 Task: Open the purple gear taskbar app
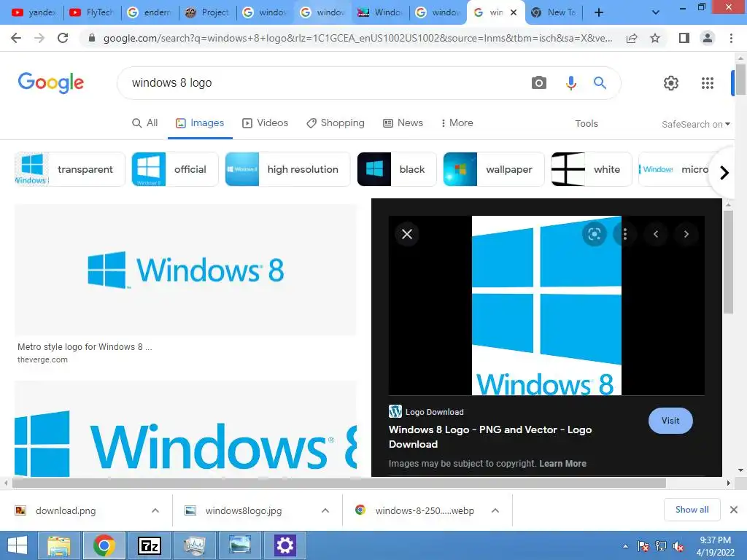coord(285,545)
